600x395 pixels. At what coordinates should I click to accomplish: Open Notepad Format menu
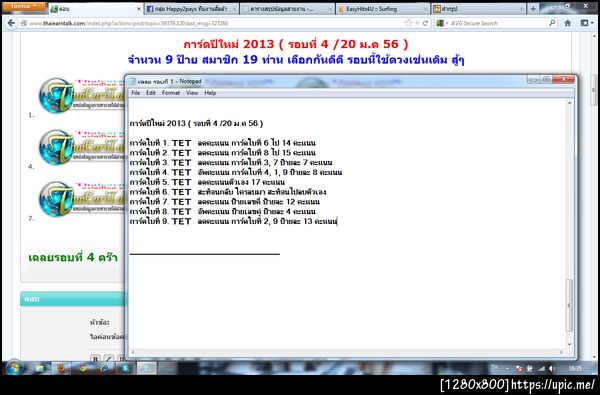(171, 93)
